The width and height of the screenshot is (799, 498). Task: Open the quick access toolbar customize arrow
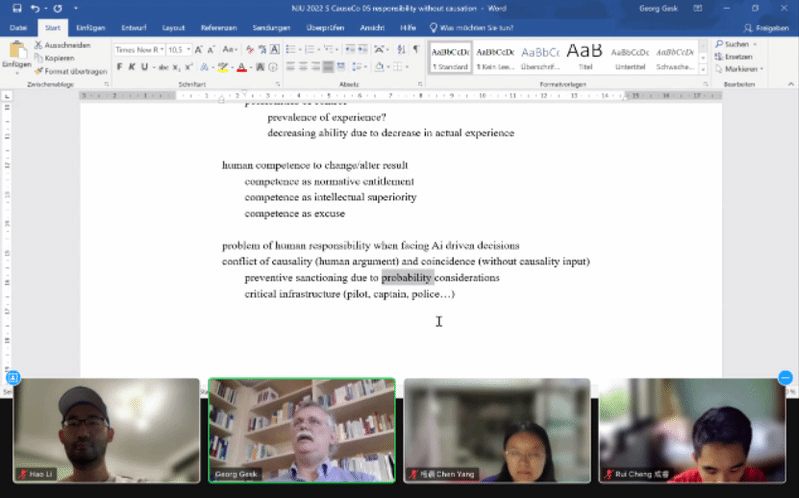[76, 9]
